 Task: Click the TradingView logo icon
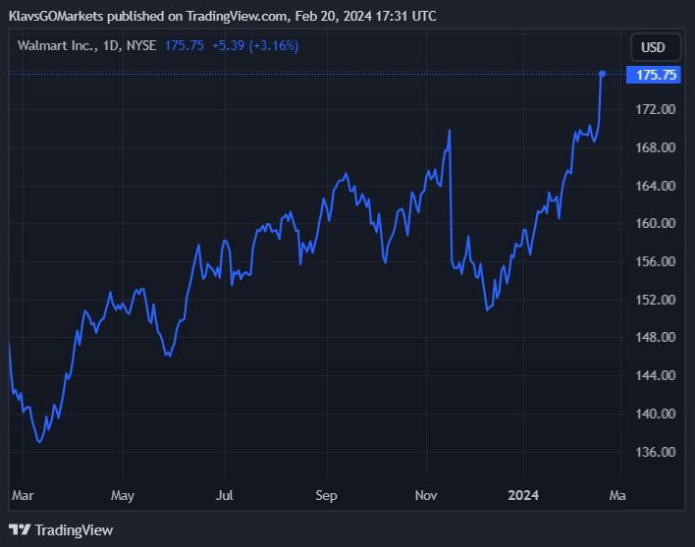tap(20, 529)
